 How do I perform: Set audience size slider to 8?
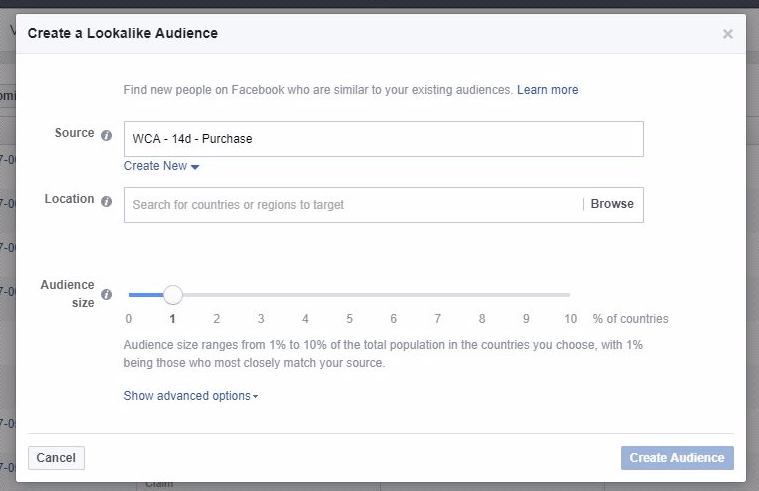click(482, 294)
